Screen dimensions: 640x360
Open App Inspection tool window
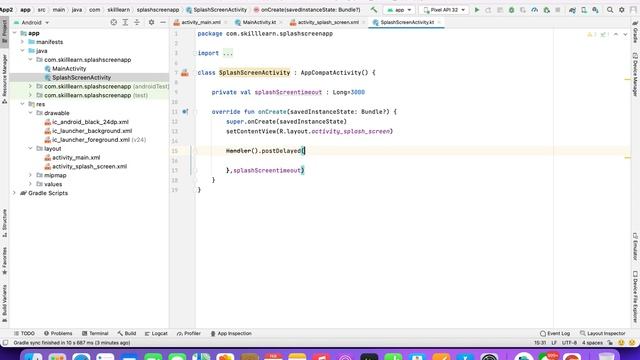click(x=231, y=333)
